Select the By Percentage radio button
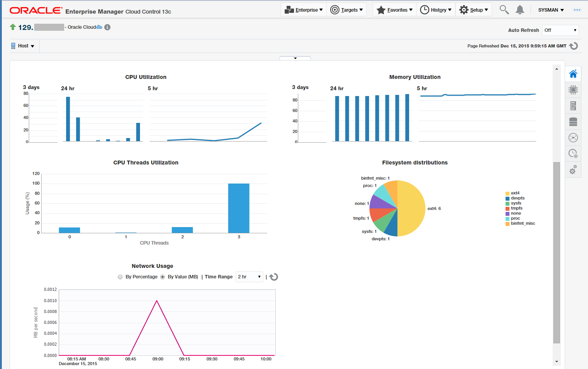The height and width of the screenshot is (369, 588). point(120,277)
